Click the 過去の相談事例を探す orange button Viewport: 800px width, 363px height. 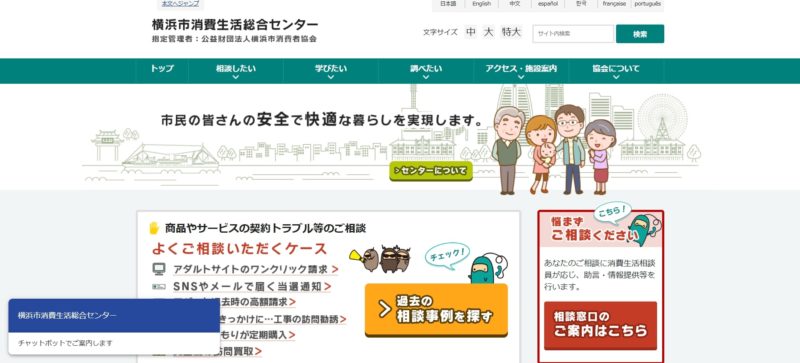tap(436, 310)
